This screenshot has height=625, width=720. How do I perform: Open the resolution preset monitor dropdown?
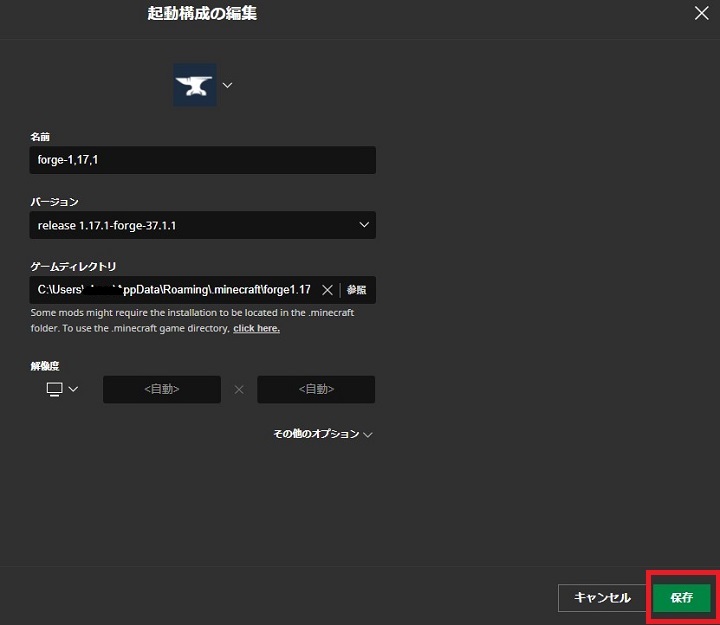pos(62,389)
